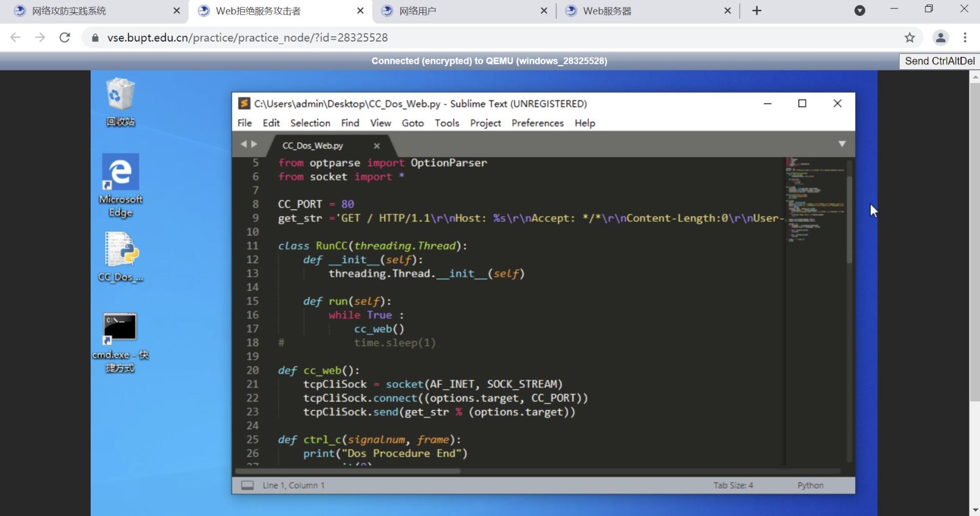Click line number 11 in the gutter
The image size is (980, 516).
[x=252, y=246]
